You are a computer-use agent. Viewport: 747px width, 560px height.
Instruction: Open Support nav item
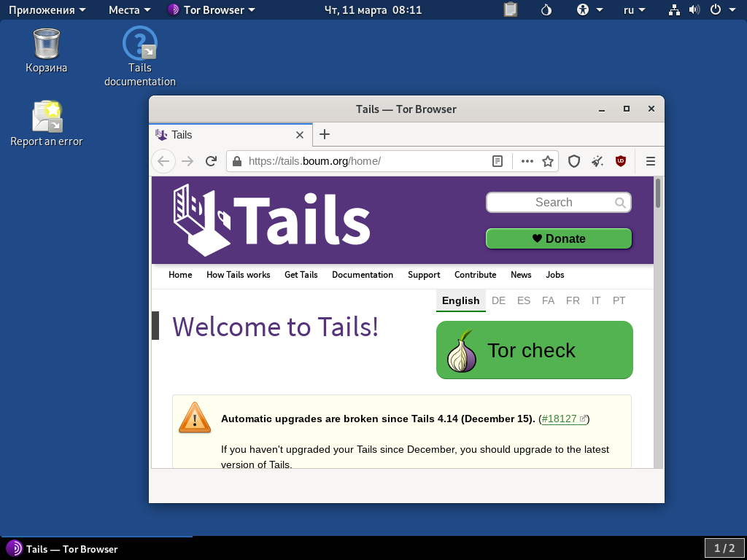coord(424,275)
